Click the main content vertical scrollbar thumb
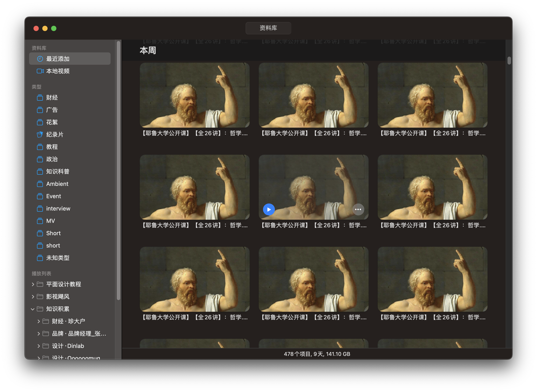Image resolution: width=537 pixels, height=392 pixels. tap(509, 61)
